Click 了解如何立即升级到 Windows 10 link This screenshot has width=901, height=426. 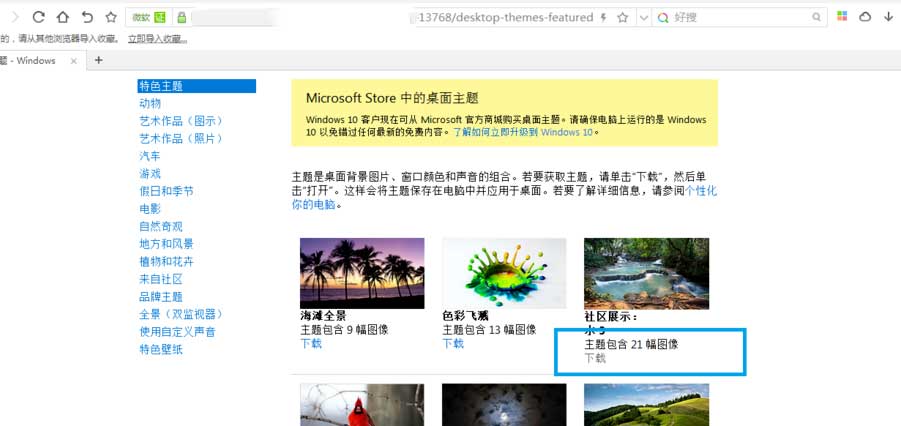(522, 132)
